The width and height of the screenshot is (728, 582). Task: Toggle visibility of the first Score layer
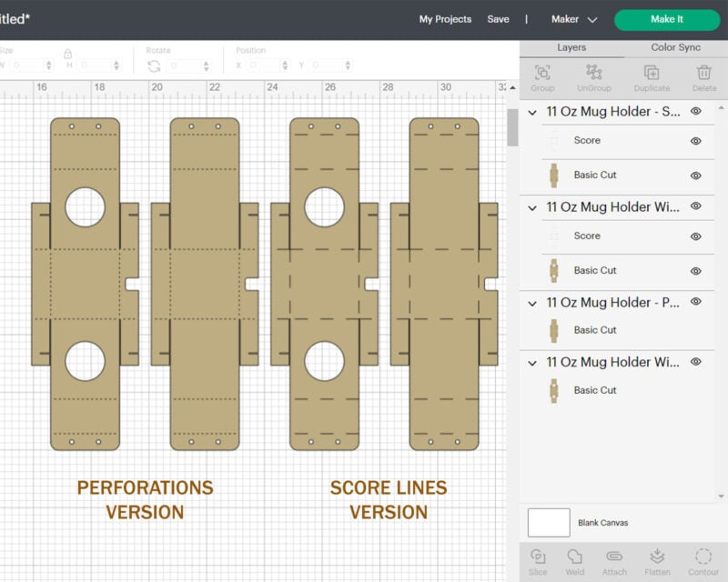point(696,141)
